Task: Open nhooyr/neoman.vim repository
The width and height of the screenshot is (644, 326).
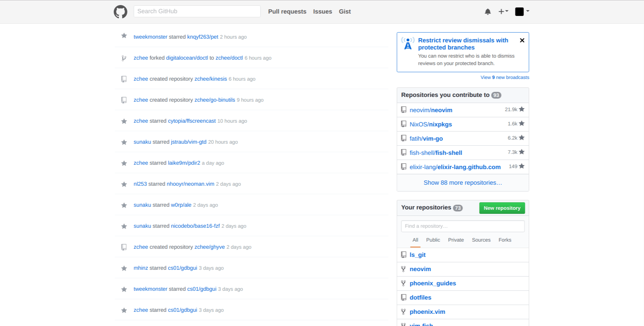Action: 190,184
